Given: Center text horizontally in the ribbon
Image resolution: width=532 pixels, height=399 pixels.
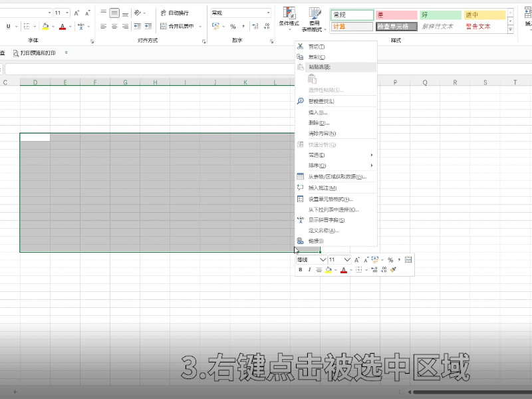Looking at the screenshot, I should point(114,27).
